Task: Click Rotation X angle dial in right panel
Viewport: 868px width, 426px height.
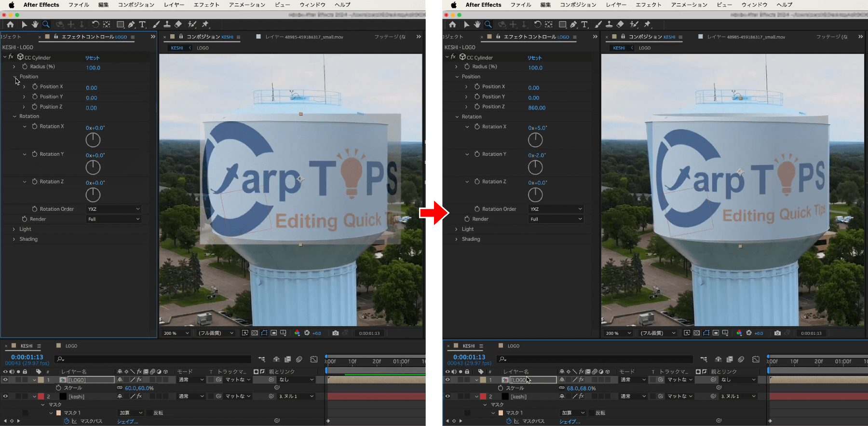Action: [535, 140]
